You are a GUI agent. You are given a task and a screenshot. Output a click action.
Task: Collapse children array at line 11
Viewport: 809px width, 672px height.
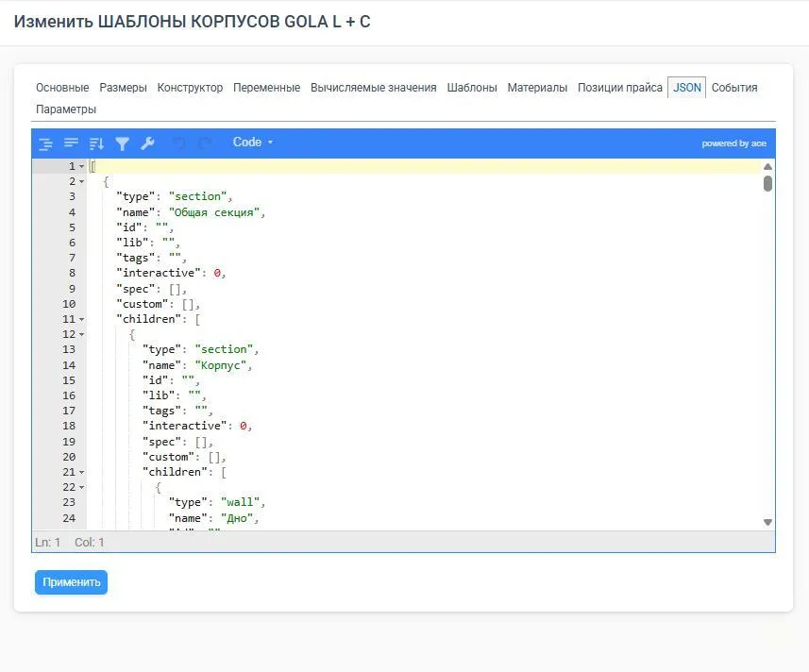[81, 320]
